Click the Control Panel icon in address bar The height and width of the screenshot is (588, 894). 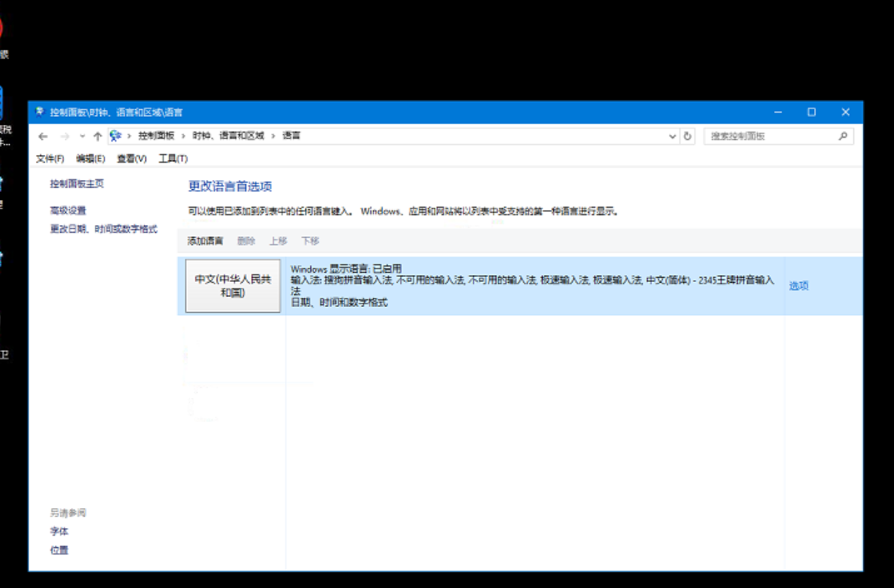116,136
